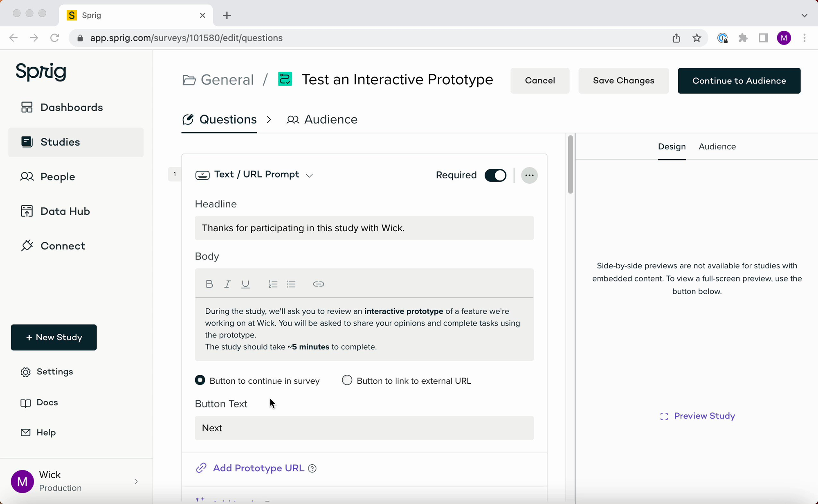
Task: Click the Sprig logo
Action: (x=40, y=72)
